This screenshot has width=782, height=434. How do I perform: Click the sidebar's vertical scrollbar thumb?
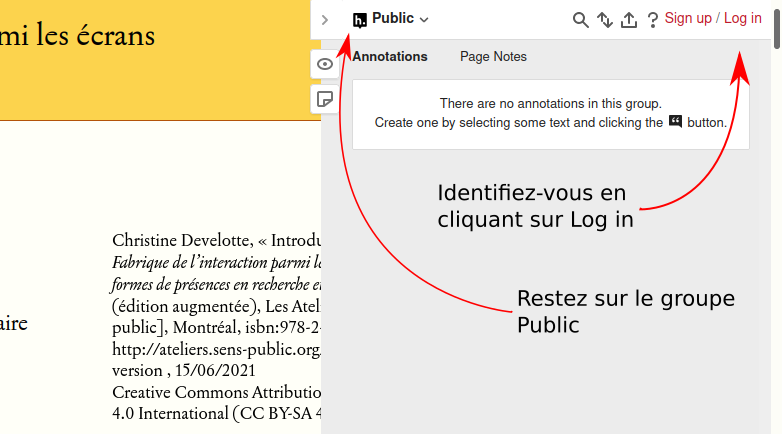coord(777,25)
